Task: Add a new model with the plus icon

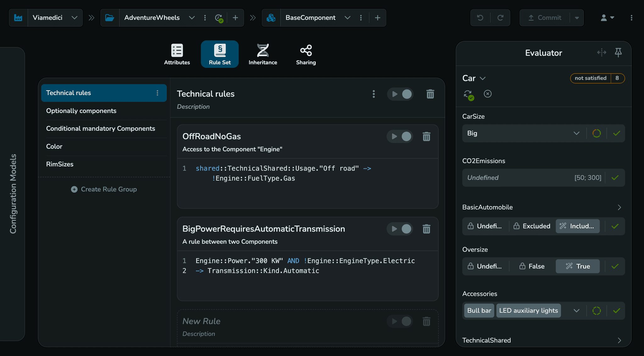Action: coord(377,18)
